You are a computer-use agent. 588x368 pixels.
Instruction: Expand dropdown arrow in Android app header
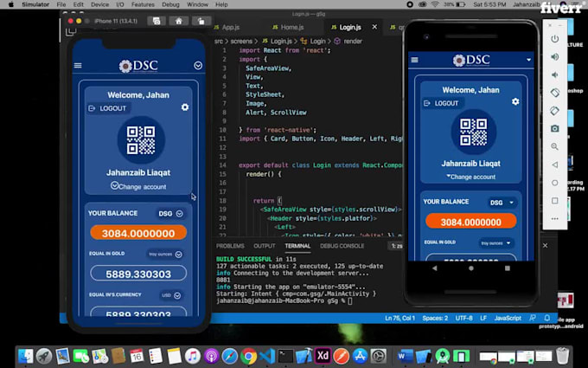[x=528, y=60]
